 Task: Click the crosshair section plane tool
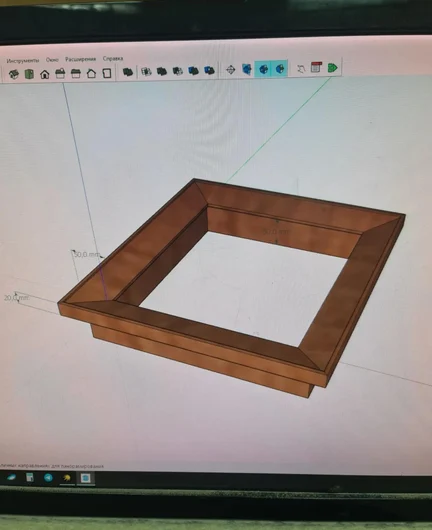(x=231, y=70)
